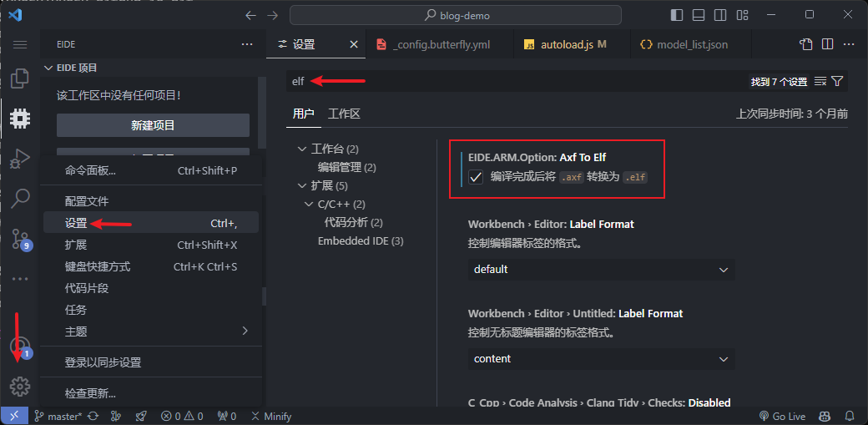Switch to the autoload.js tab
Viewport: 868px width, 425px height.
(x=558, y=44)
